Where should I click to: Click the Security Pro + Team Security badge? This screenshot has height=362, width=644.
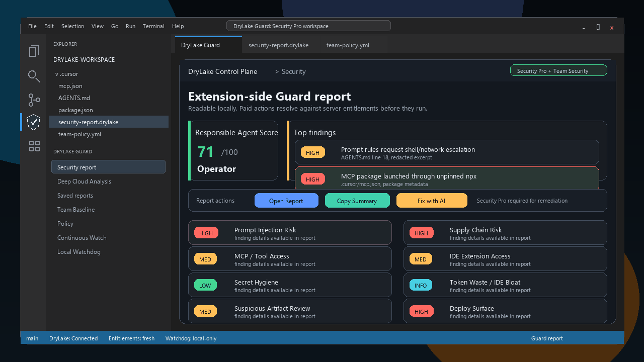[x=558, y=70]
